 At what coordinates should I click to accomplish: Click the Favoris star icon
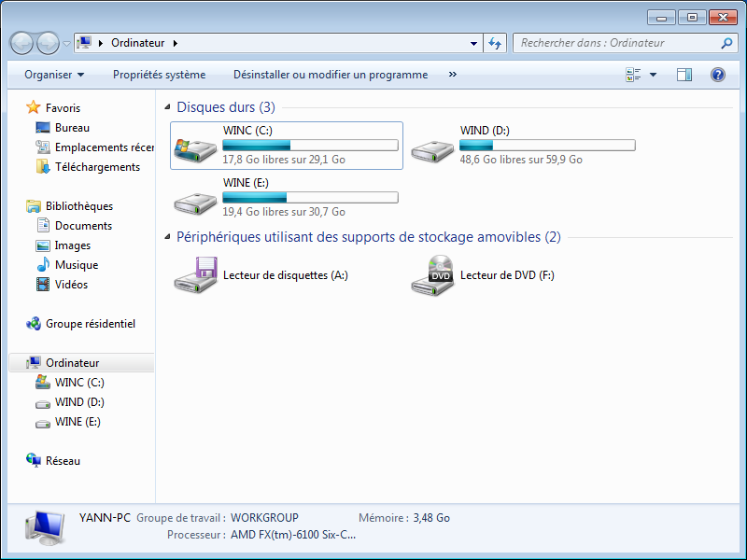[34, 107]
